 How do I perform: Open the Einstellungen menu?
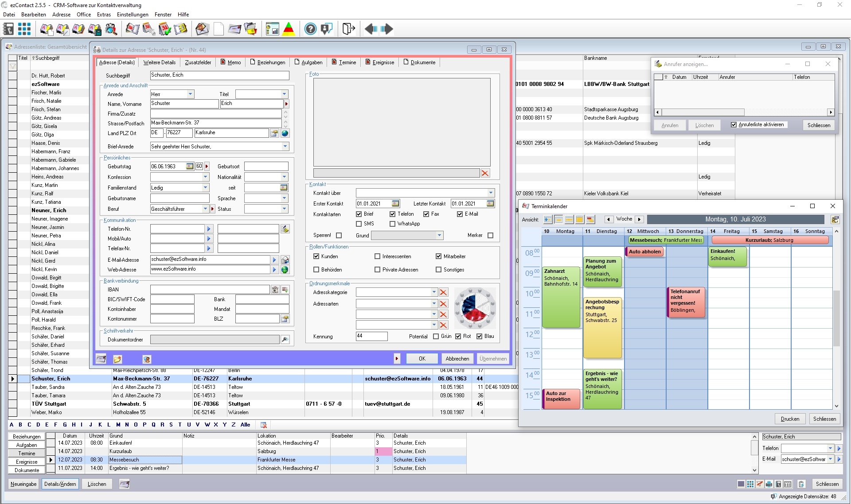click(x=133, y=15)
